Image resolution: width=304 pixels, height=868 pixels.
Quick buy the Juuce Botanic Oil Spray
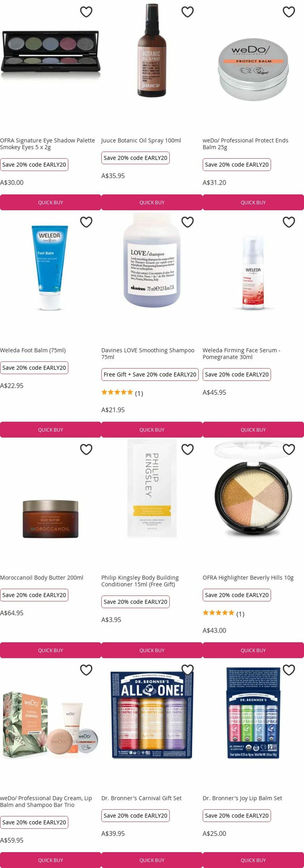pos(152,203)
